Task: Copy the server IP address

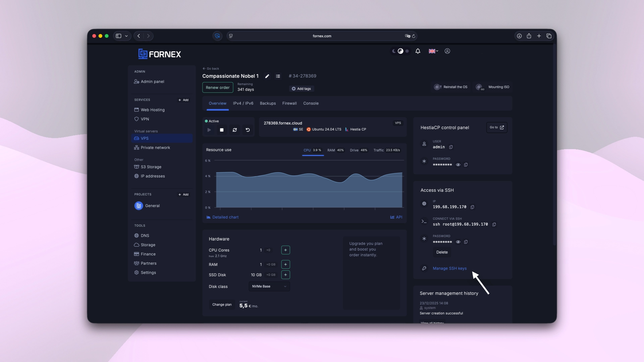Action: click(472, 207)
